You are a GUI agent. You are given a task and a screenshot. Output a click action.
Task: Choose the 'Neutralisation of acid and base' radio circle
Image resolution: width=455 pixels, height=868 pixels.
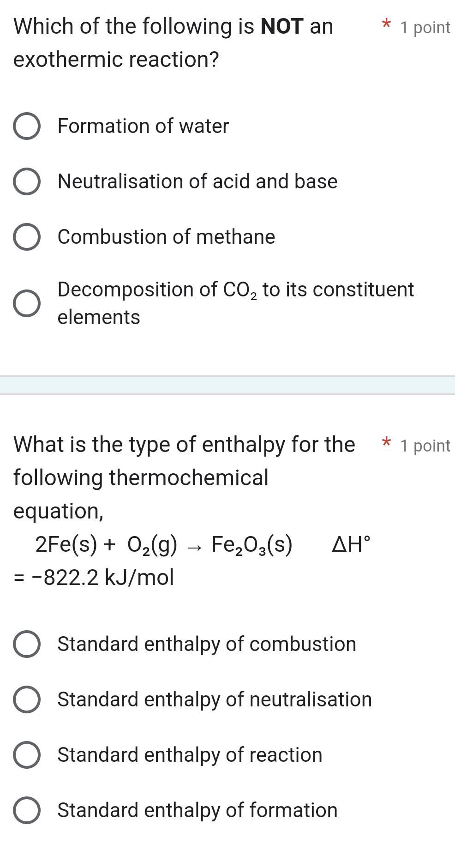(x=26, y=181)
